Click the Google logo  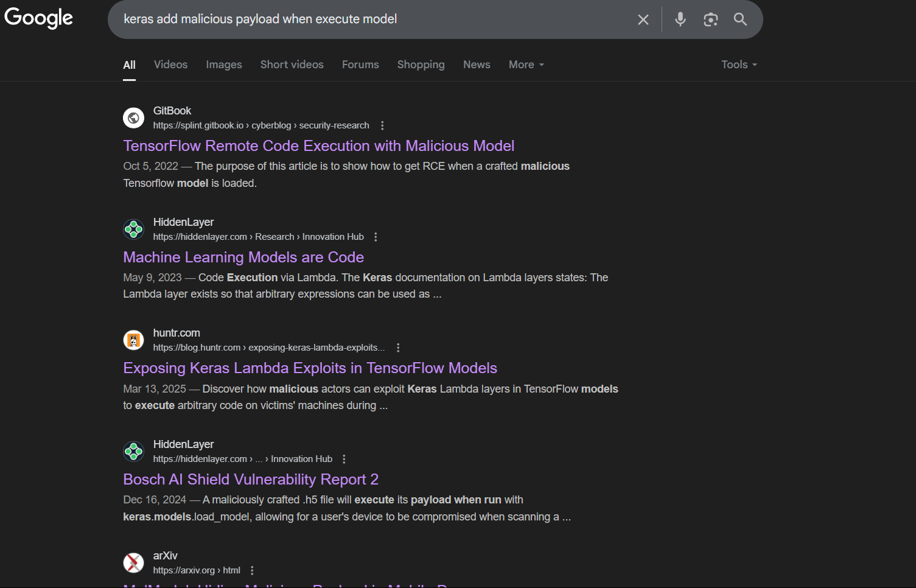pyautogui.click(x=38, y=18)
